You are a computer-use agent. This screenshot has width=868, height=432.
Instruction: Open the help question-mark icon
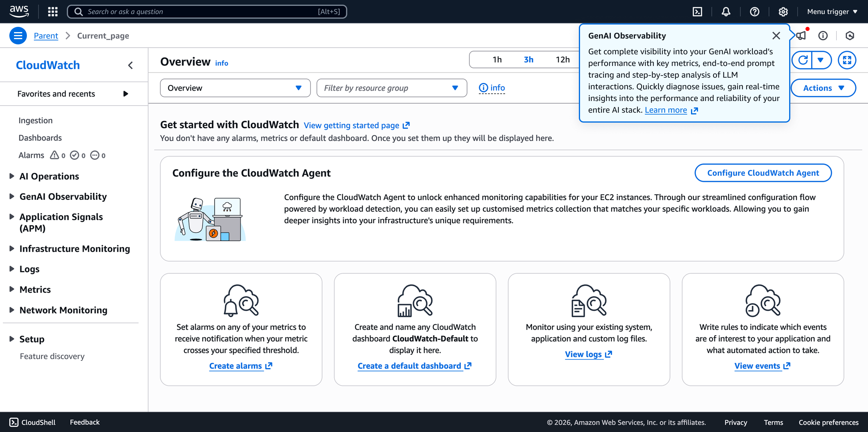point(754,11)
